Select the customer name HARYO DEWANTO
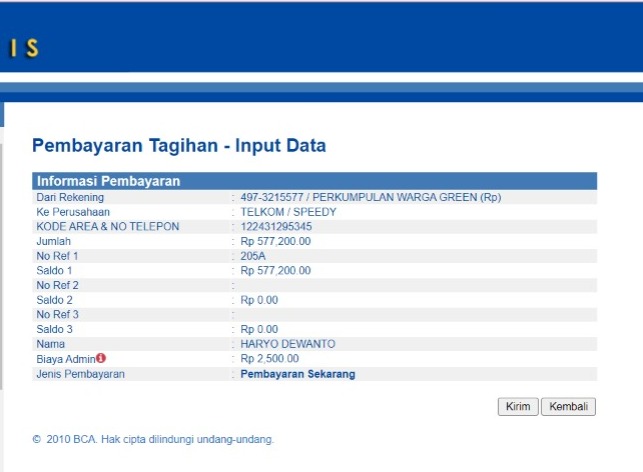643x472 pixels. 288,344
